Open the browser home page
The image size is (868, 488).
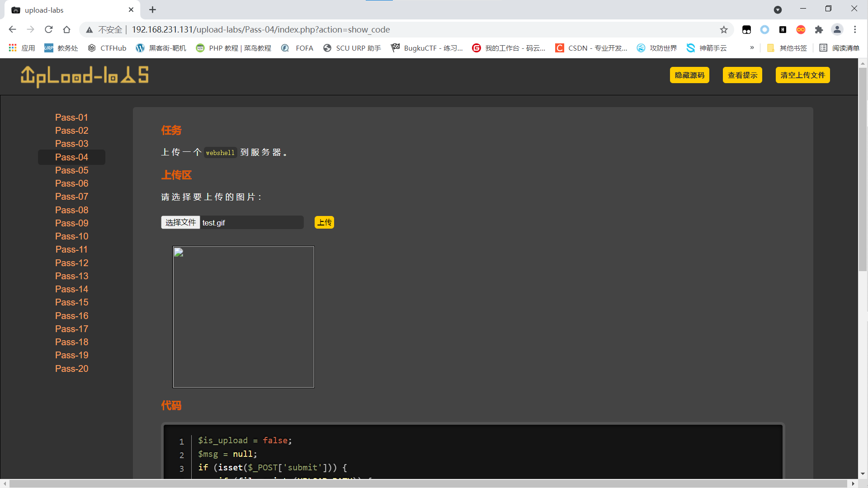point(66,29)
